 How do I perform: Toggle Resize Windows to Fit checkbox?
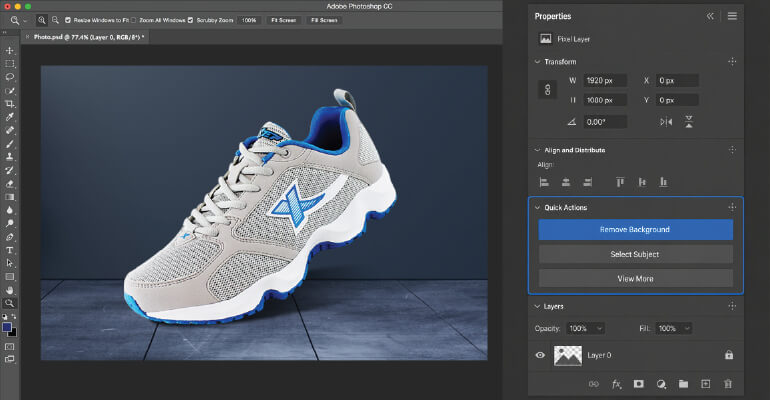click(68, 20)
